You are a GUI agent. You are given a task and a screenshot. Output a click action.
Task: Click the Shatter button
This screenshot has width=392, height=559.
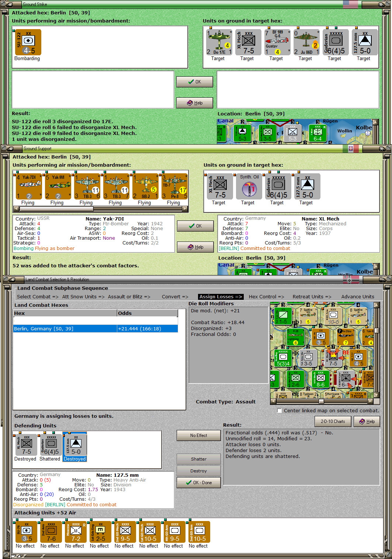tap(198, 459)
